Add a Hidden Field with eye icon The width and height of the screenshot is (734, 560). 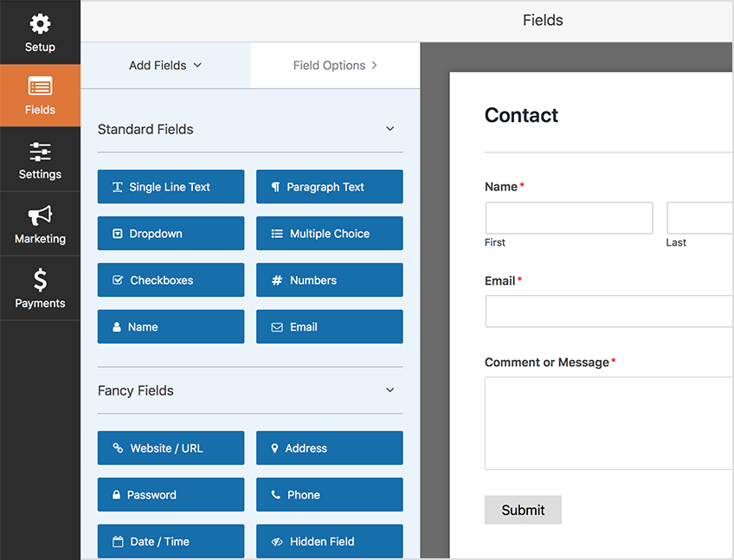click(x=329, y=542)
